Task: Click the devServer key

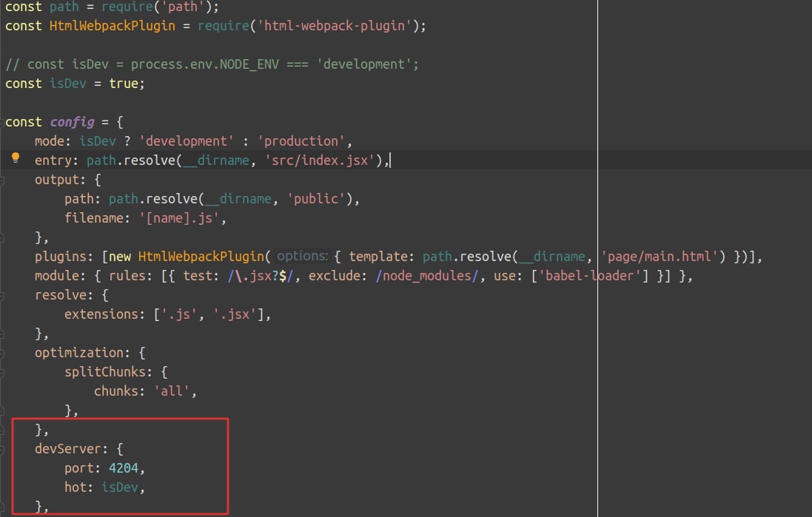Action: 68,449
